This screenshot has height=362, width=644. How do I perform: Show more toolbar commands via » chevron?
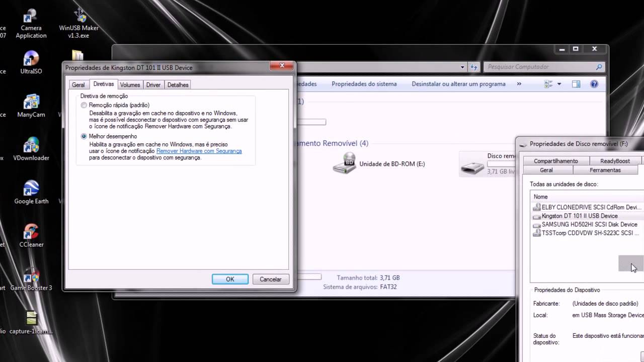tap(519, 84)
